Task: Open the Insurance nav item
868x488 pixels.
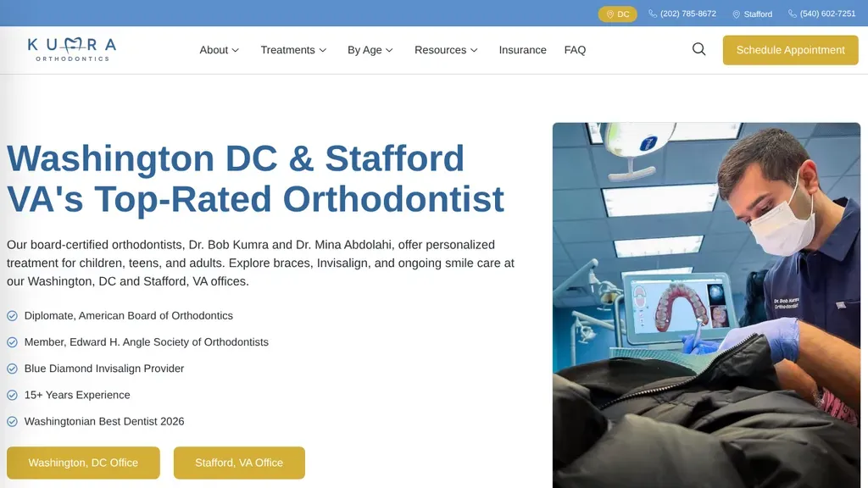Action: pos(522,50)
